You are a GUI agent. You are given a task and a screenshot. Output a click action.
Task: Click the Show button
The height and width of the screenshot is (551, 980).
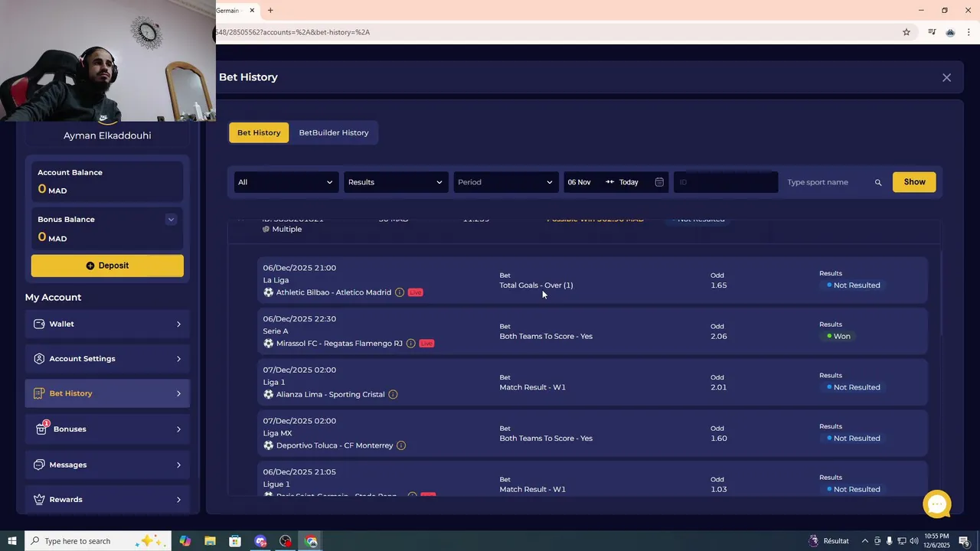[914, 182]
